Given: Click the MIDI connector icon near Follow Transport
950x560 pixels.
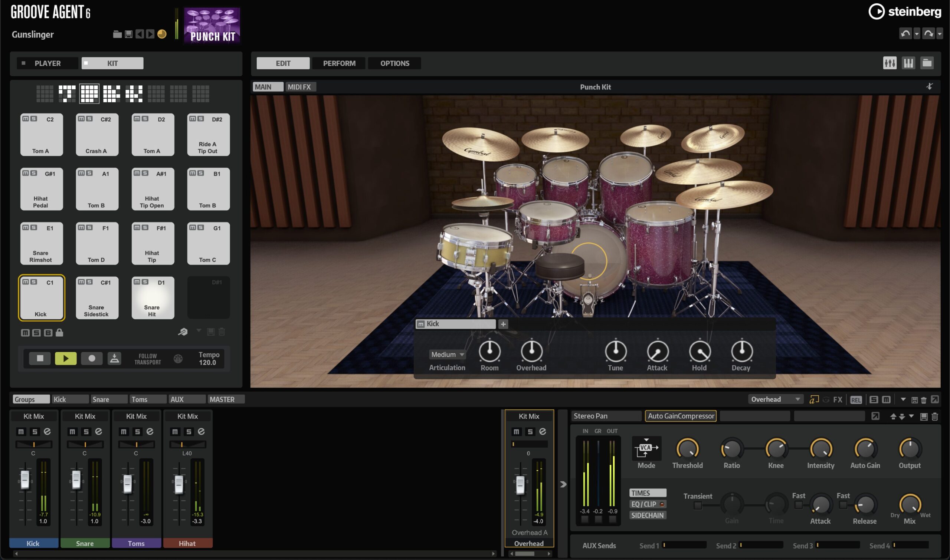Looking at the screenshot, I should click(177, 359).
